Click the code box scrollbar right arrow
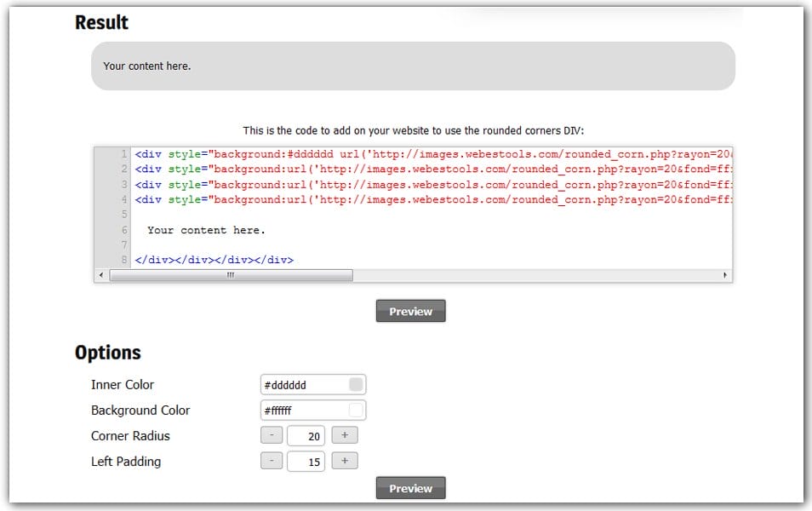Screen dimensions: 812x511 [725, 275]
